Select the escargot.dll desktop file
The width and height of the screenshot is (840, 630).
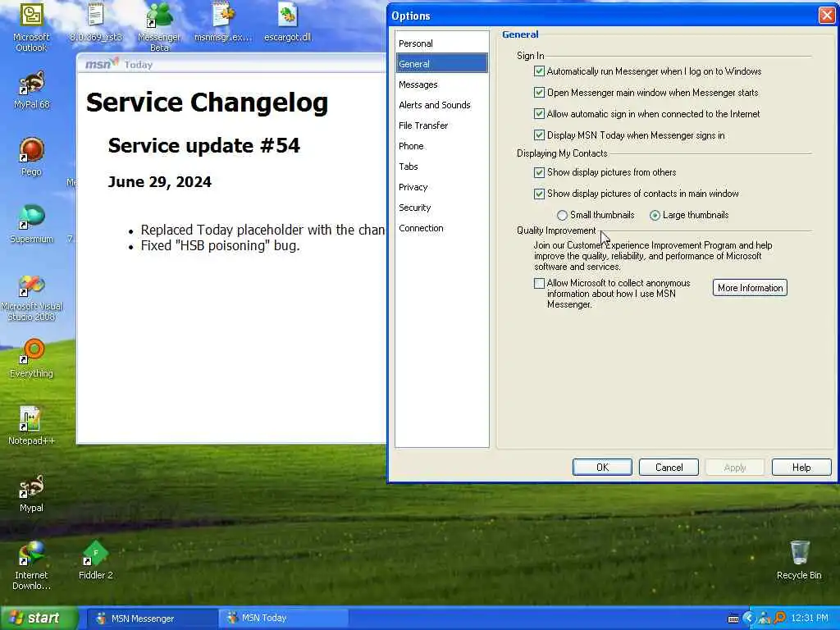[x=288, y=22]
